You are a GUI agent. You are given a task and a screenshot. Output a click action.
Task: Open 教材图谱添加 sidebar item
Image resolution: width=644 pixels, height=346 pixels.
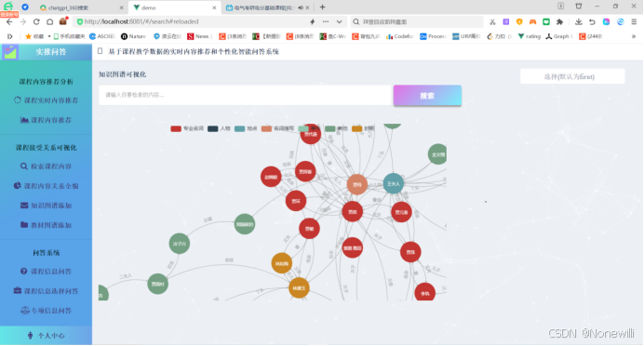[46, 225]
